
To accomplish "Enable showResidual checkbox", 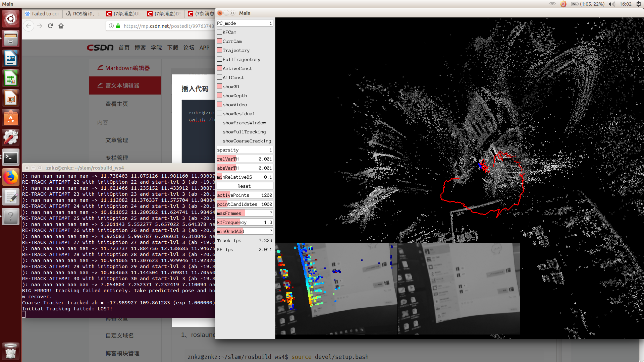I will click(219, 114).
